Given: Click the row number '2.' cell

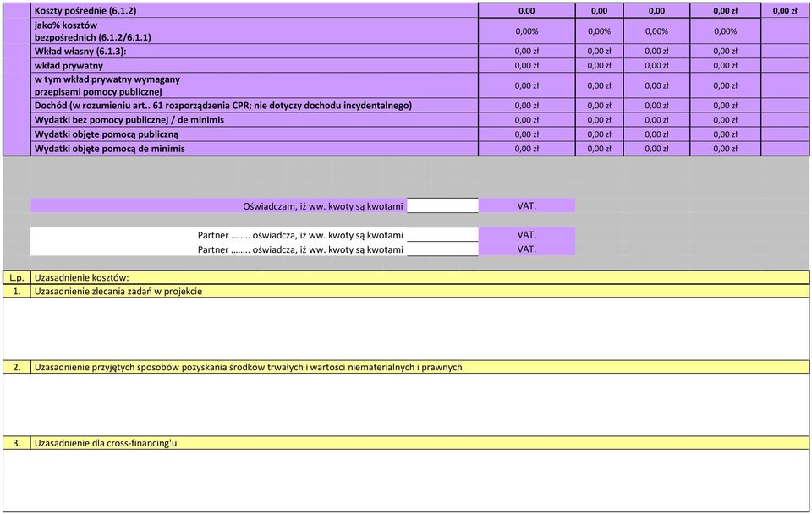Looking at the screenshot, I should 17,367.
